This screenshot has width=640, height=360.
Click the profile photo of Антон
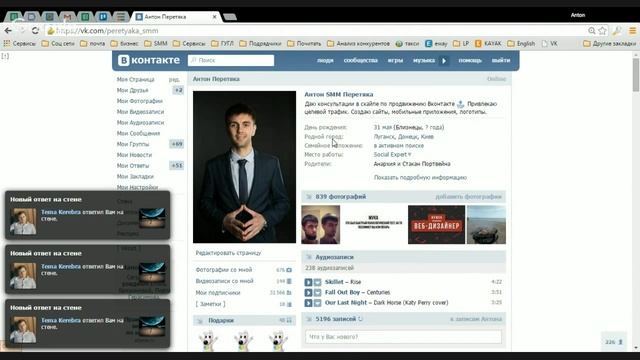pyautogui.click(x=244, y=167)
